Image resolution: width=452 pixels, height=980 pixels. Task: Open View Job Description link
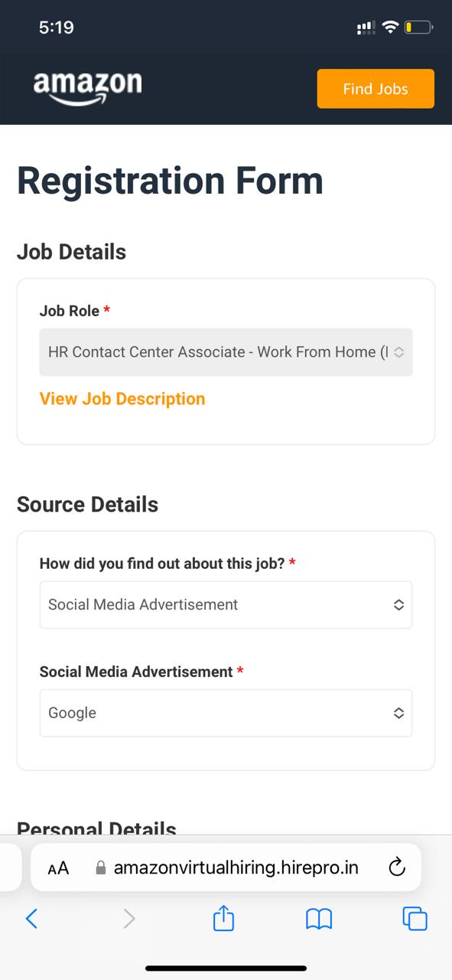click(x=122, y=399)
